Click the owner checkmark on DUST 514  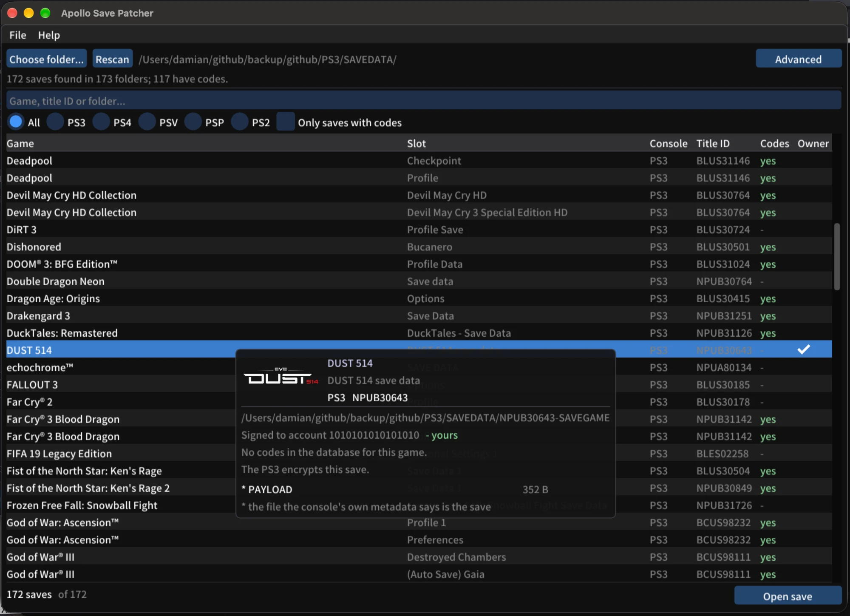[x=803, y=349]
